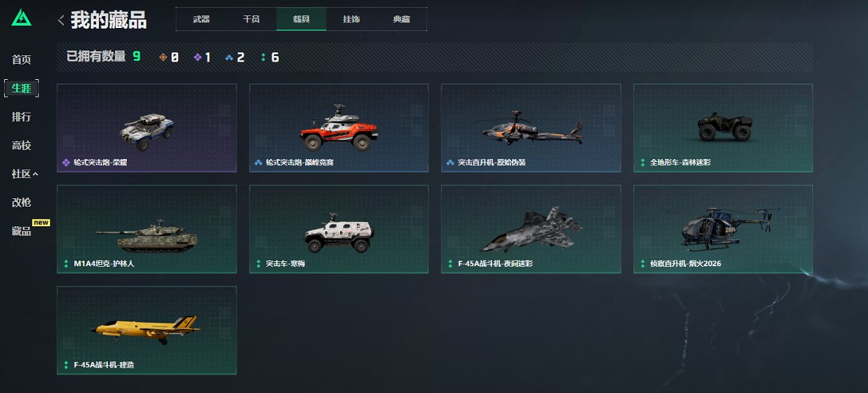Go to 首页 in the sidebar
The image size is (868, 393).
(x=21, y=60)
